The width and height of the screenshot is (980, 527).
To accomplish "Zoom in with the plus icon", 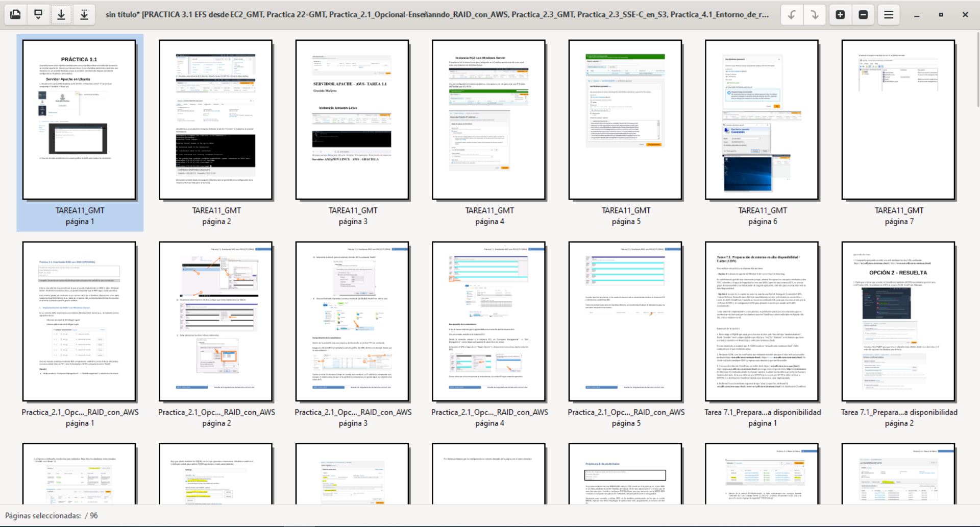I will pos(840,15).
